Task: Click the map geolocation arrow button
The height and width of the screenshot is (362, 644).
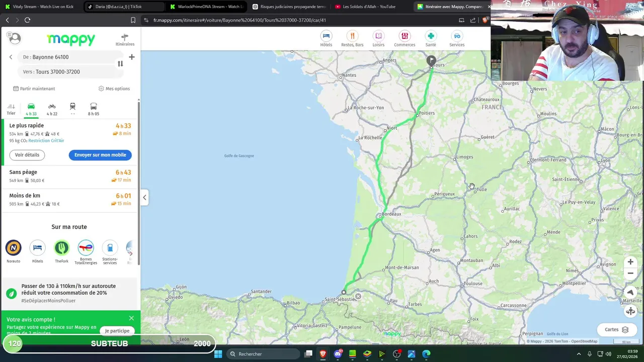Action: [630, 292]
